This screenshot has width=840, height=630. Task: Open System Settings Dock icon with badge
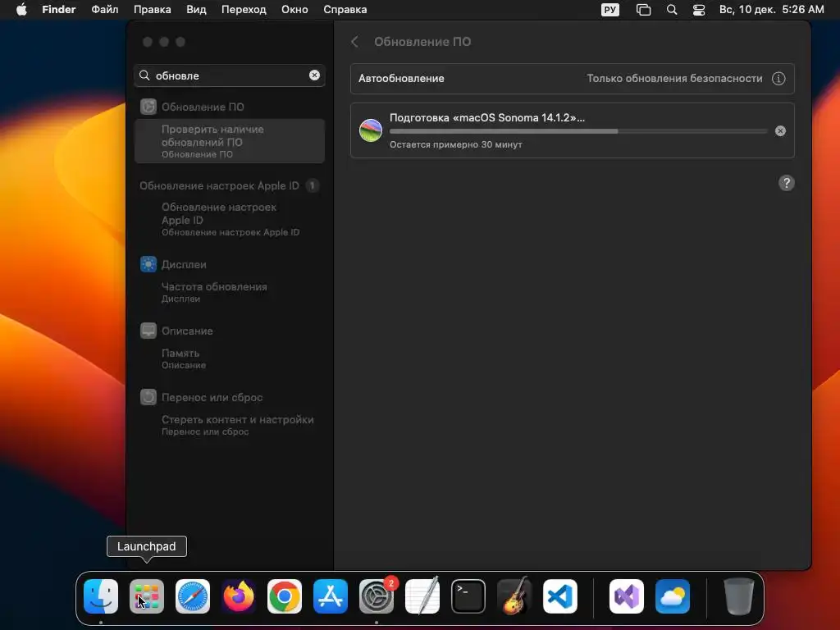point(377,596)
